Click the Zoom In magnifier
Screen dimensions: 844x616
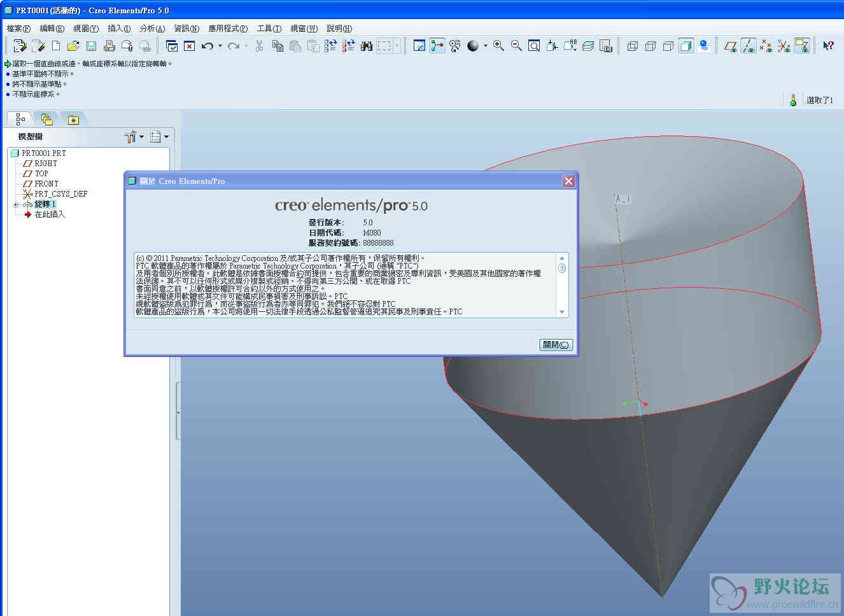click(498, 46)
